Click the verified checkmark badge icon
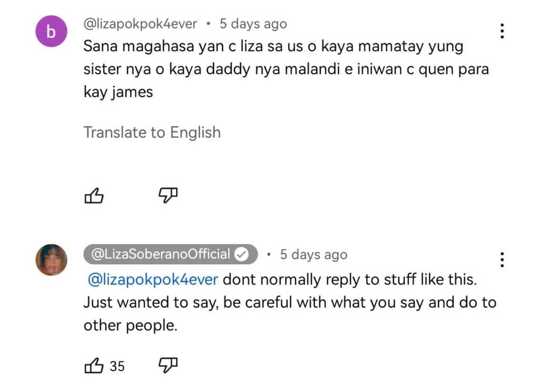The height and width of the screenshot is (392, 534). [242, 255]
